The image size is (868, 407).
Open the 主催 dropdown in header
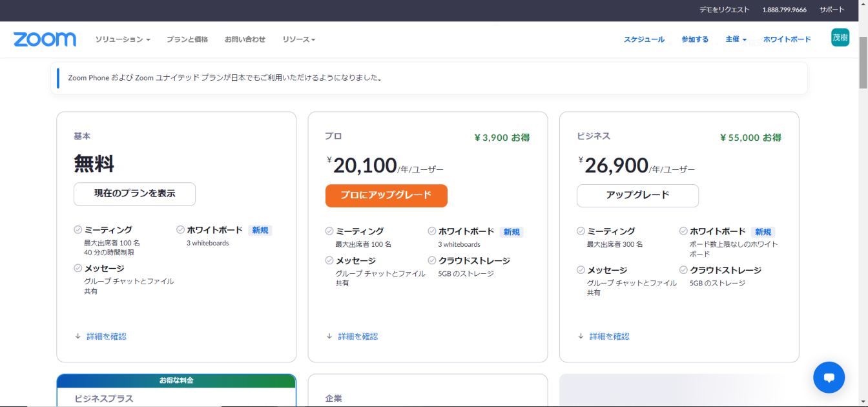tap(736, 39)
